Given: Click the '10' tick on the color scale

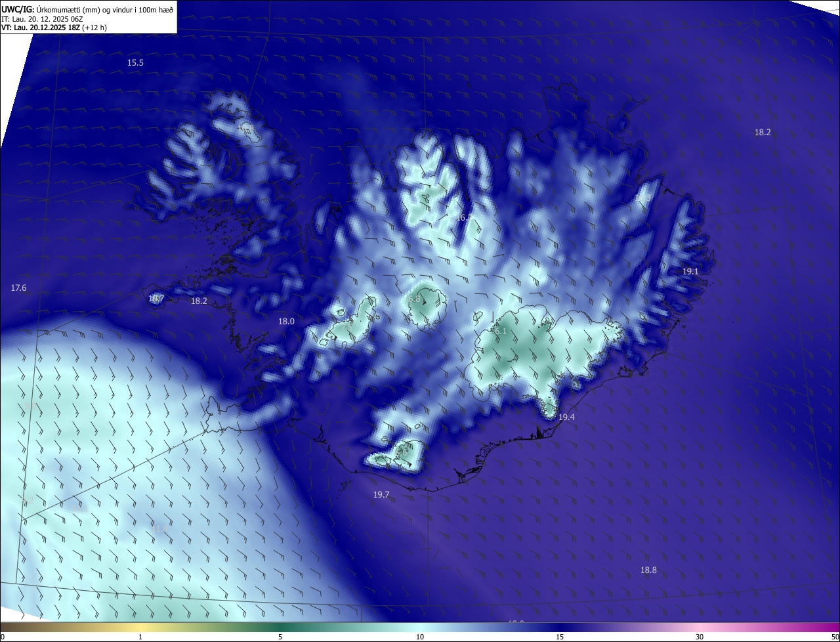Looking at the screenshot, I should 420,637.
